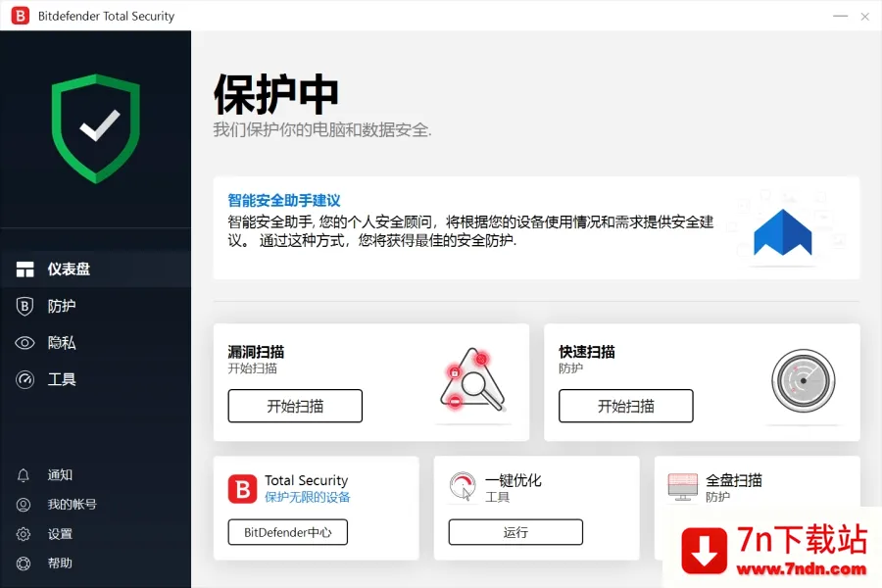Click the 漏洞扫描 card title
Screen dimensions: 882x588
click(x=256, y=352)
